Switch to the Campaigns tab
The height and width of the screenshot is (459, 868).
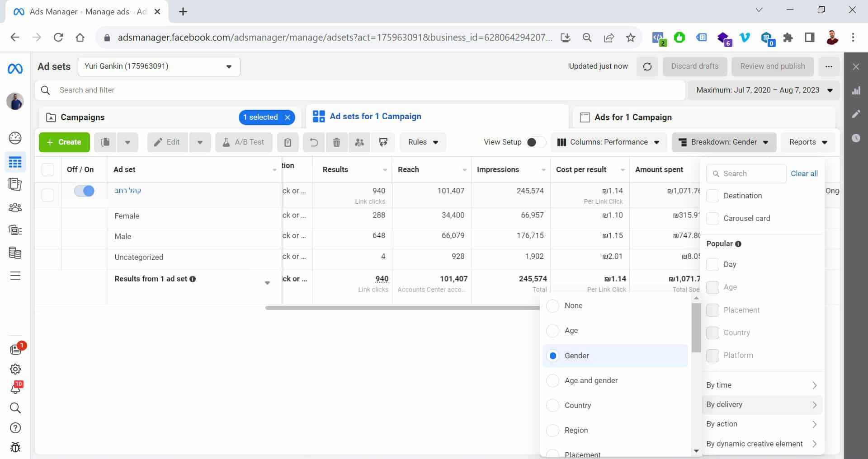pos(82,117)
